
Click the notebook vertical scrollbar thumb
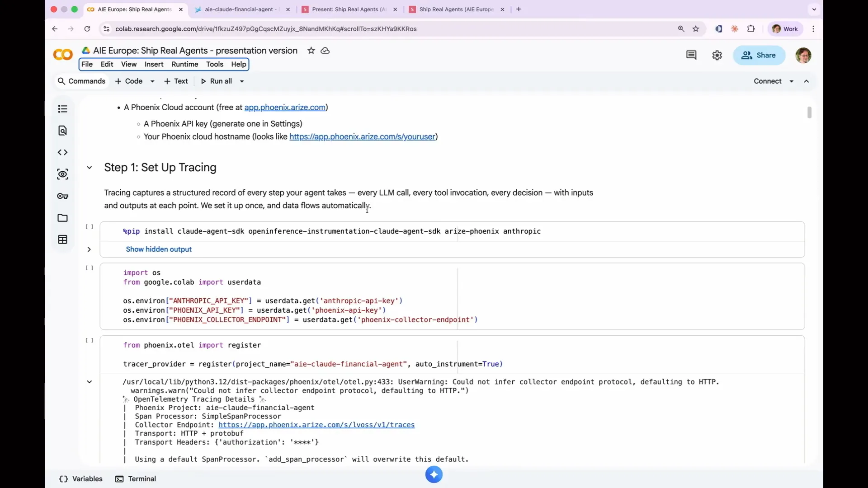point(809,113)
